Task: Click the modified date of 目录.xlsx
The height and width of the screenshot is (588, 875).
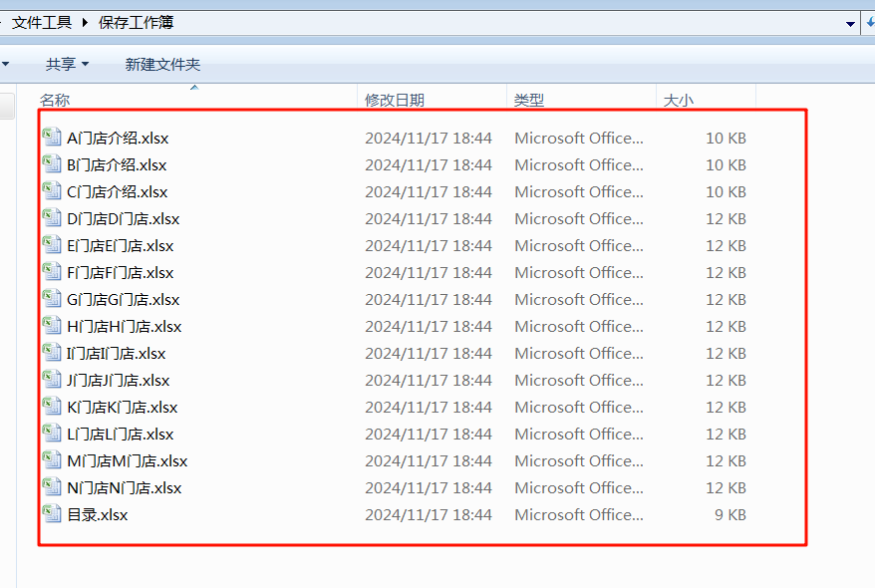Action: (429, 514)
